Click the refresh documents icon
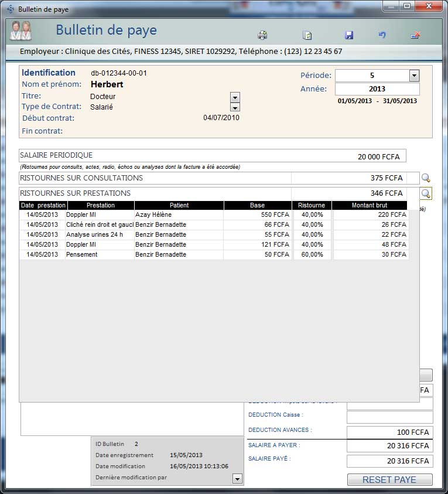The height and width of the screenshot is (494, 448). tap(307, 35)
